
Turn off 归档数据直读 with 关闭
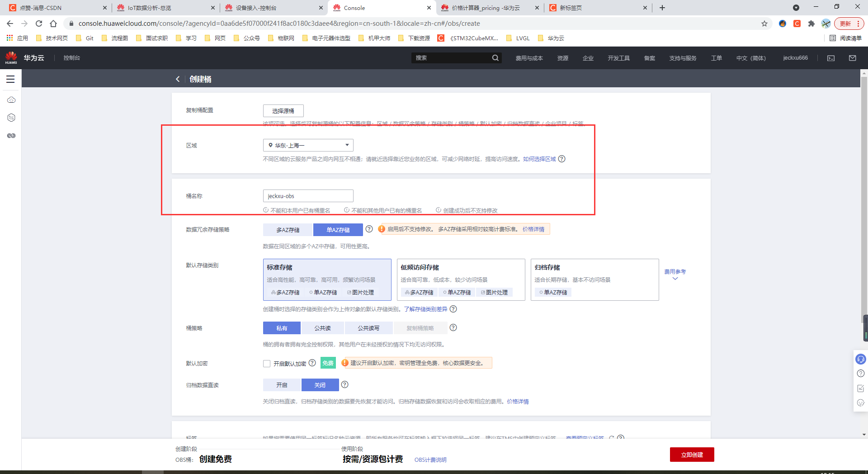point(320,385)
